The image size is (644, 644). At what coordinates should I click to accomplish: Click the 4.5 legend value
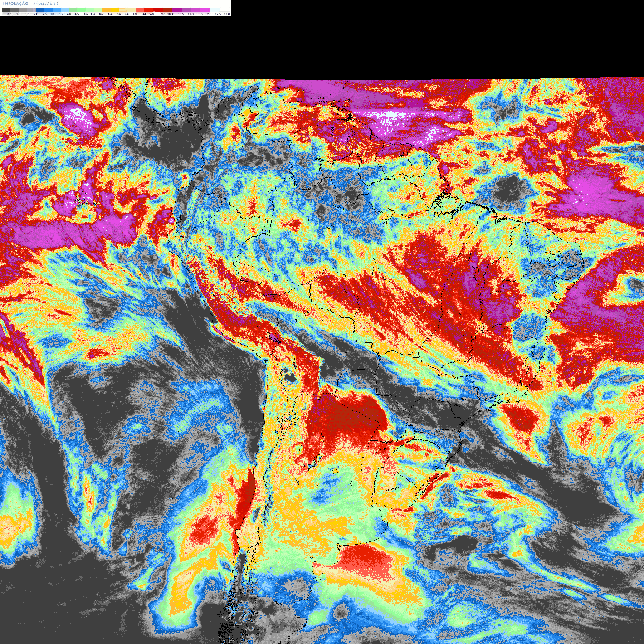(x=77, y=14)
